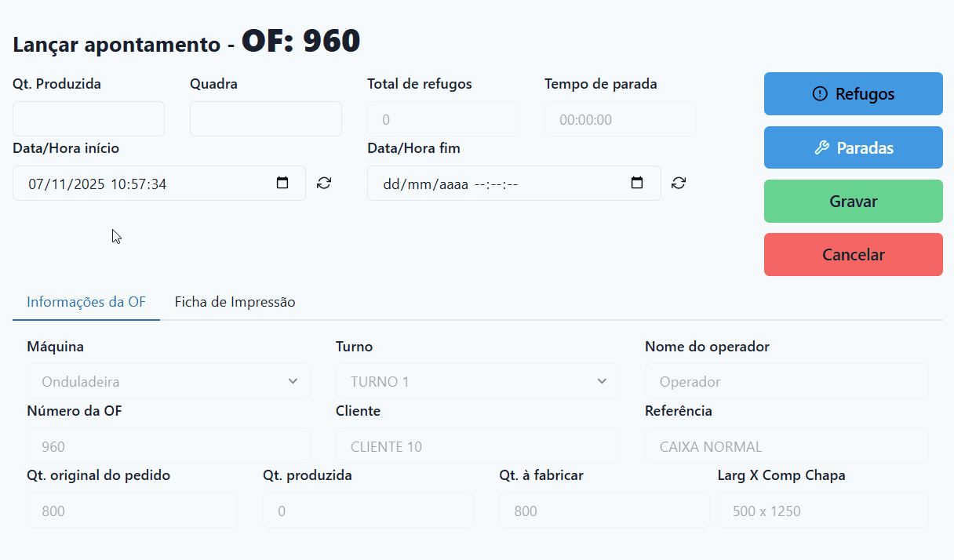Switch to the Ficha de Impressão tab
This screenshot has width=954, height=560.
pyautogui.click(x=234, y=301)
